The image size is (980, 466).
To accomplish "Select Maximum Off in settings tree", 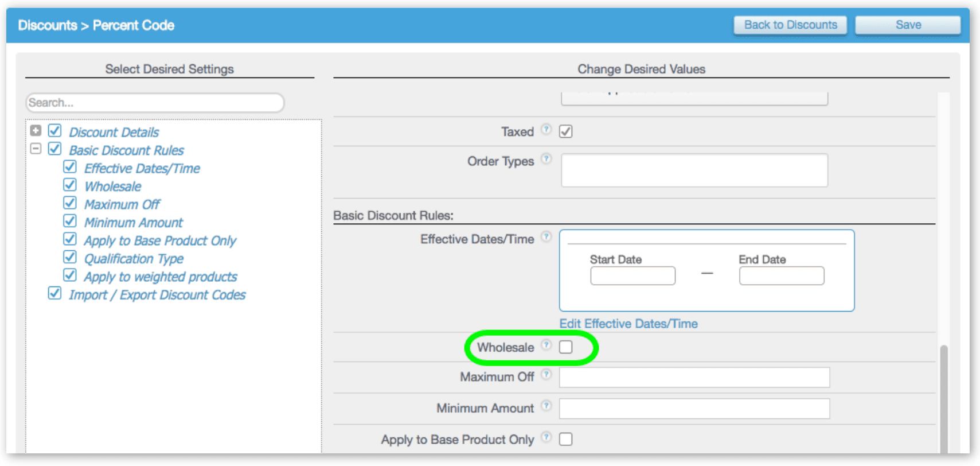I will [x=122, y=205].
